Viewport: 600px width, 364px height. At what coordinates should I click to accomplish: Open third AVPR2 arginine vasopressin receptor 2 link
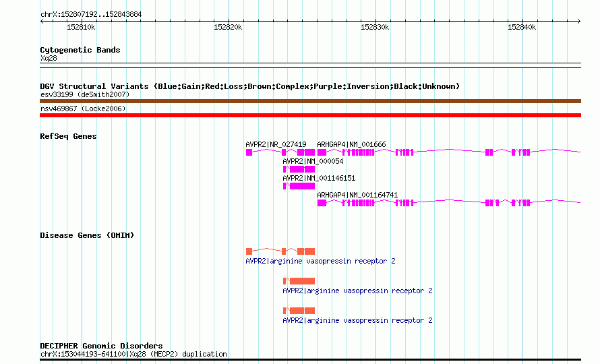(x=357, y=320)
